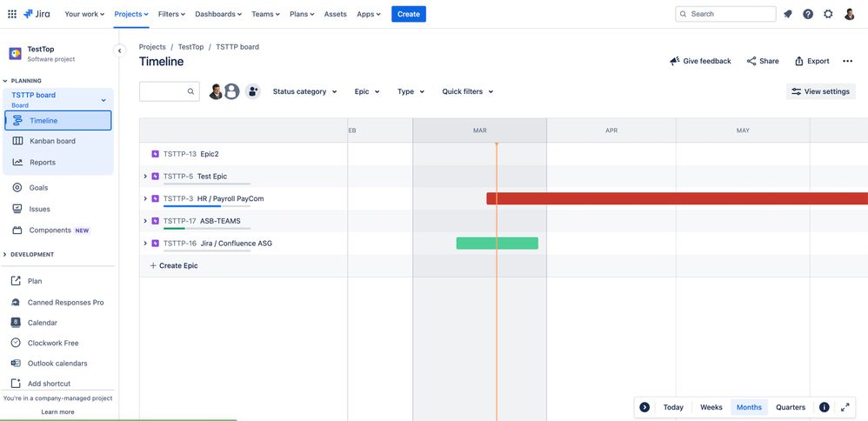Open Dashboards menu

pyautogui.click(x=218, y=14)
